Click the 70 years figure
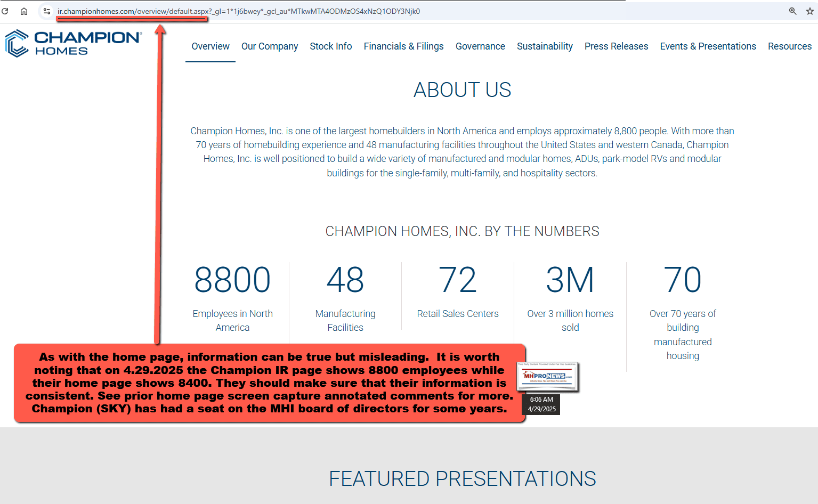818x504 pixels. coord(683,280)
